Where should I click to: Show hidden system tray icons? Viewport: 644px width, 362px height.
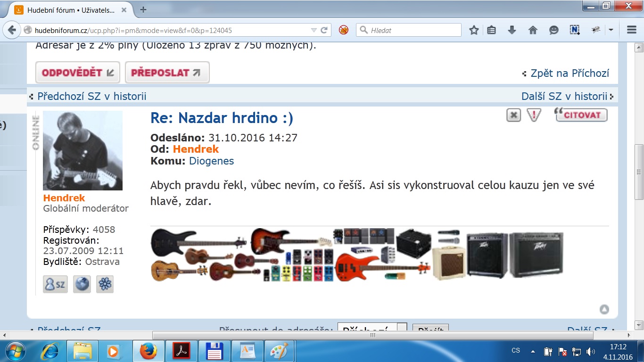(533, 351)
